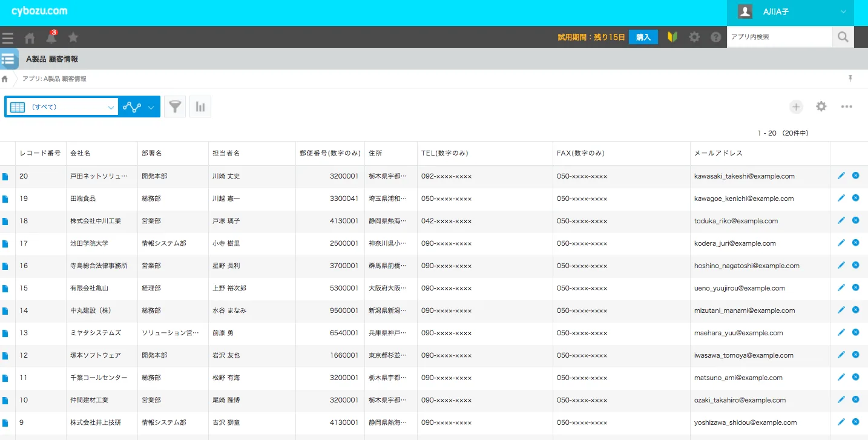Open the favorites star icon
This screenshot has height=440, width=868.
pos(73,38)
